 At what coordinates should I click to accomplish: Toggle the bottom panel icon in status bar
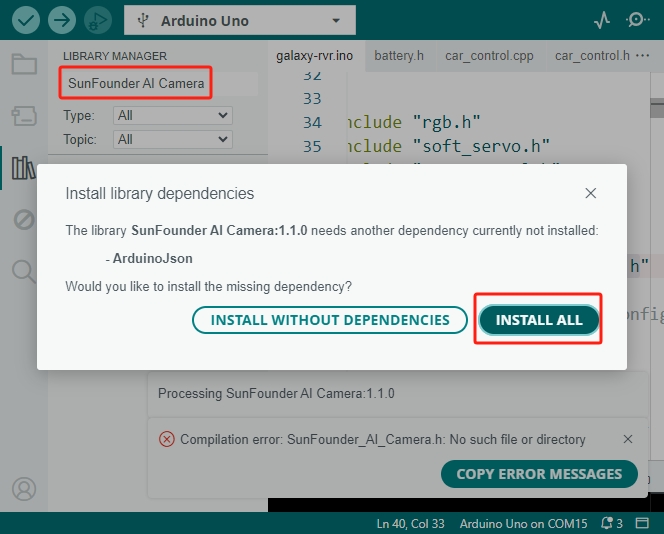click(642, 524)
